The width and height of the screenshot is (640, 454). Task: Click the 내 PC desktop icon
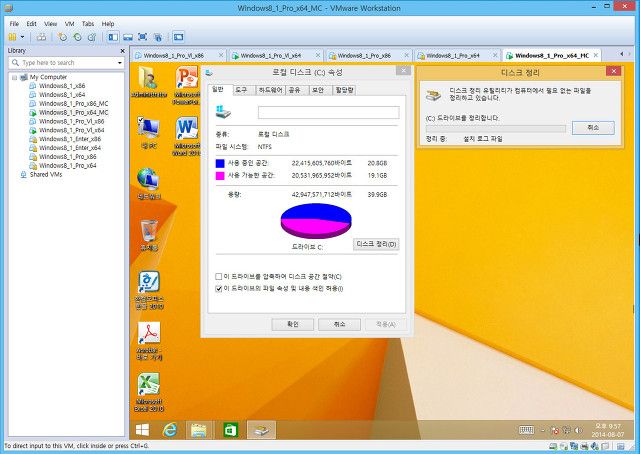pos(149,133)
